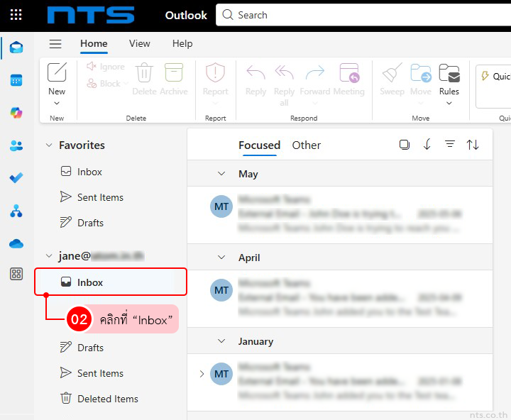Viewport: 511px width, 420px height.
Task: Open the app launcher grid
Action: pyautogui.click(x=16, y=15)
